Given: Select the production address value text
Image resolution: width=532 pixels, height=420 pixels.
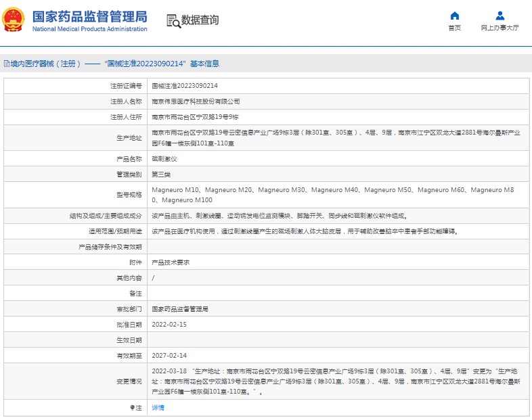Looking at the screenshot, I should point(336,137).
